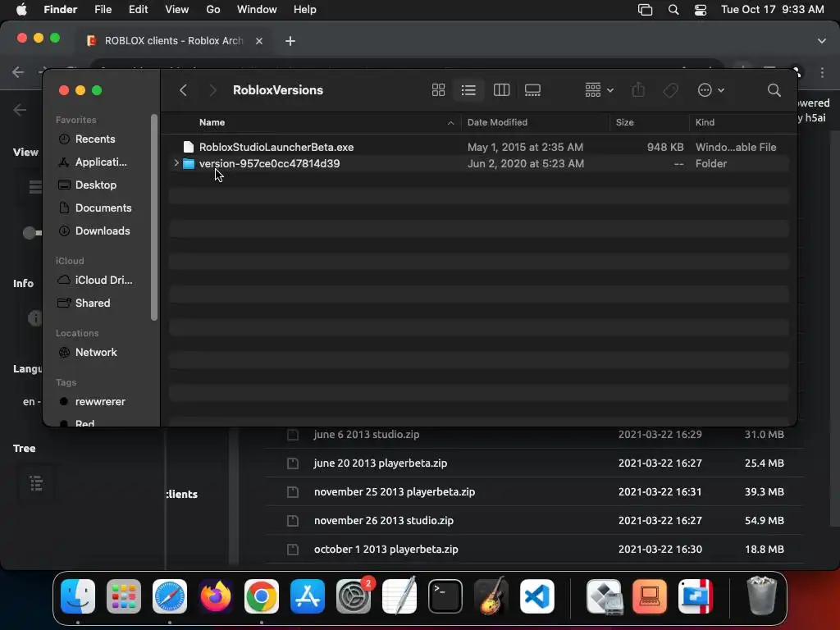Screen dimensions: 840x630
Task: Select RobloxStudioLauncherBeta.exe file
Action: click(478, 147)
